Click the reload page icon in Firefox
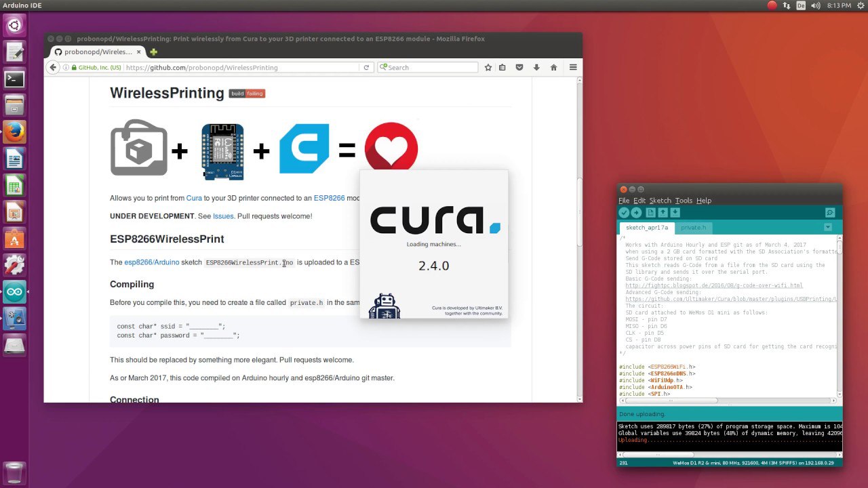Image resolution: width=868 pixels, height=488 pixels. click(366, 67)
